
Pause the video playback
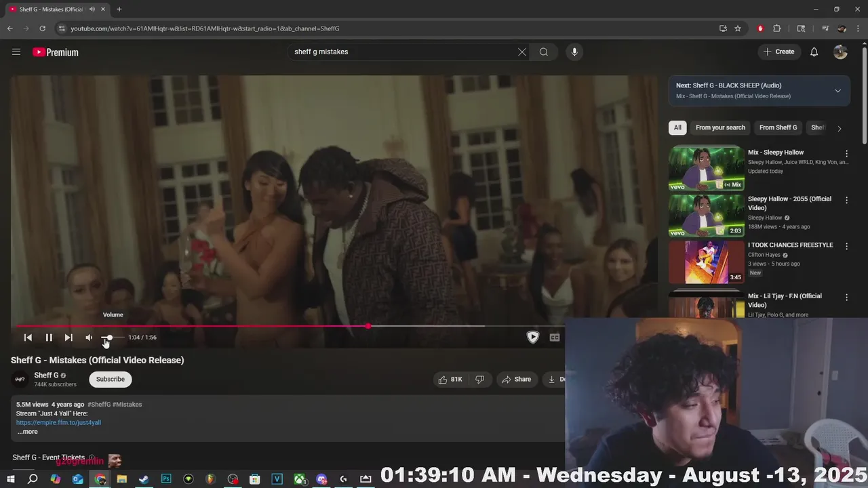click(49, 338)
